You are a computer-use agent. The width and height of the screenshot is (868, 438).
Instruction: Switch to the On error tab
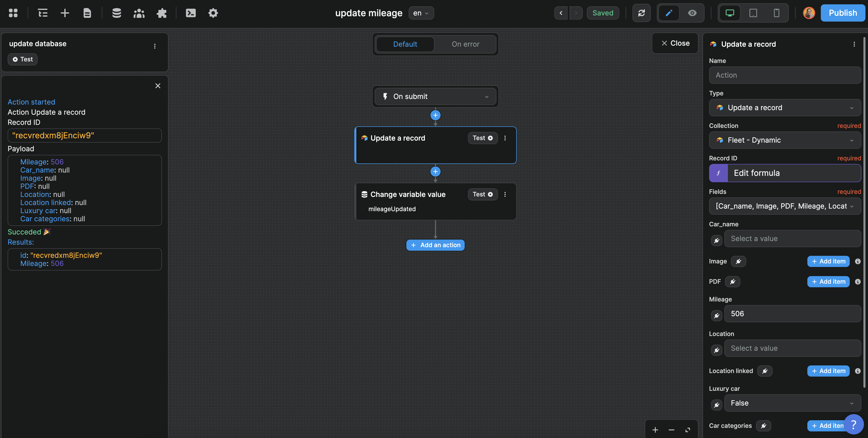[465, 44]
